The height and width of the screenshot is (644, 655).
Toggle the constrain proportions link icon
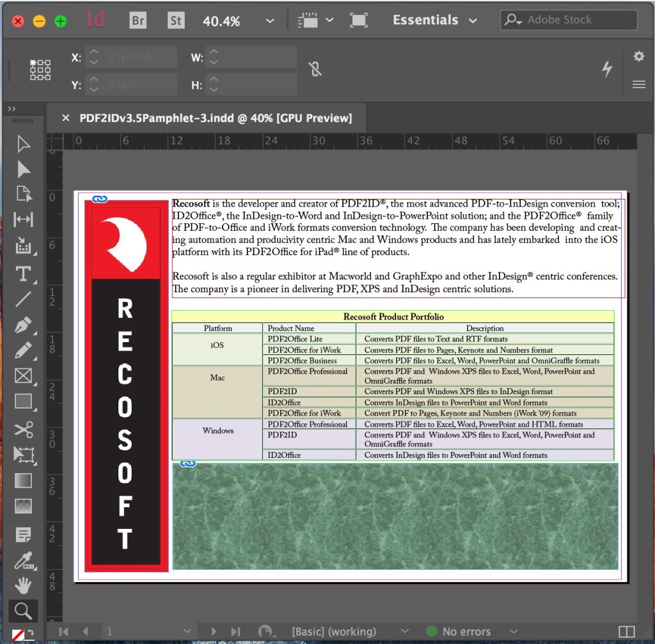[x=315, y=69]
